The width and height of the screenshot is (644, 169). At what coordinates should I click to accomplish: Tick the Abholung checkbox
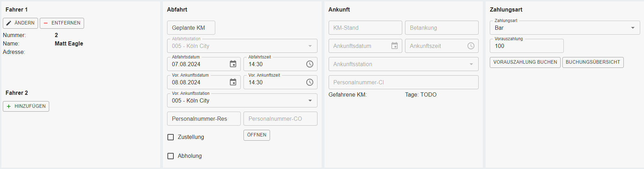171,156
